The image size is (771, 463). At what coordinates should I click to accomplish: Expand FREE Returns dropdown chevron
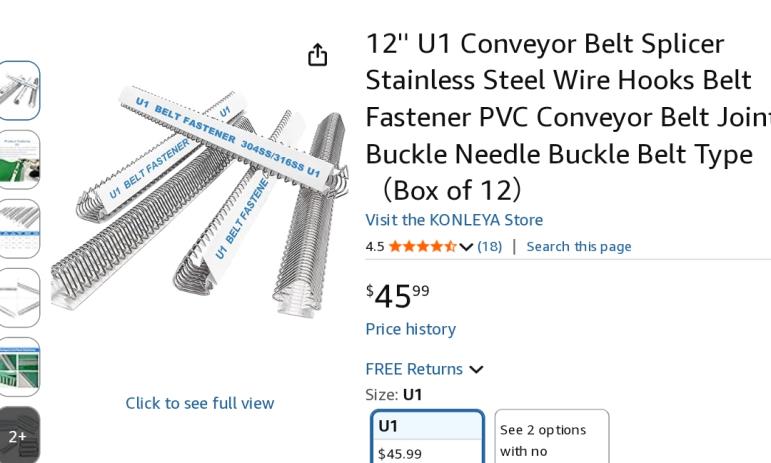(477, 369)
